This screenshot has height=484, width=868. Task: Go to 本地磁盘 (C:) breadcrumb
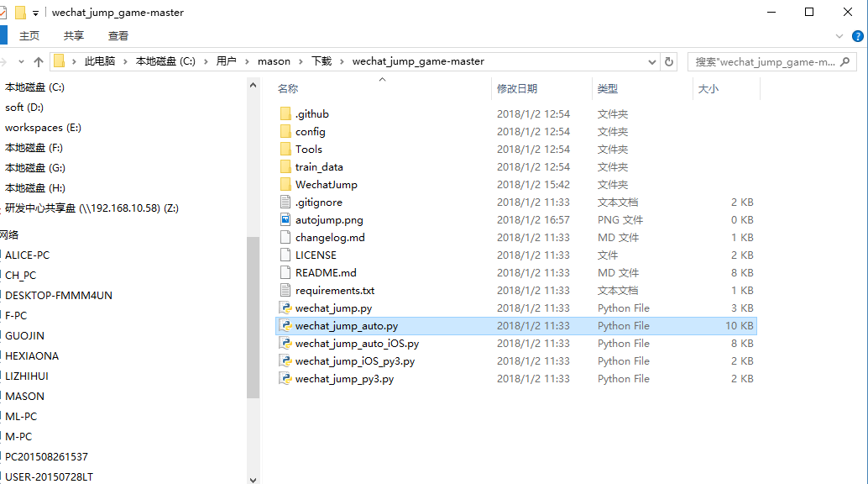[x=165, y=61]
